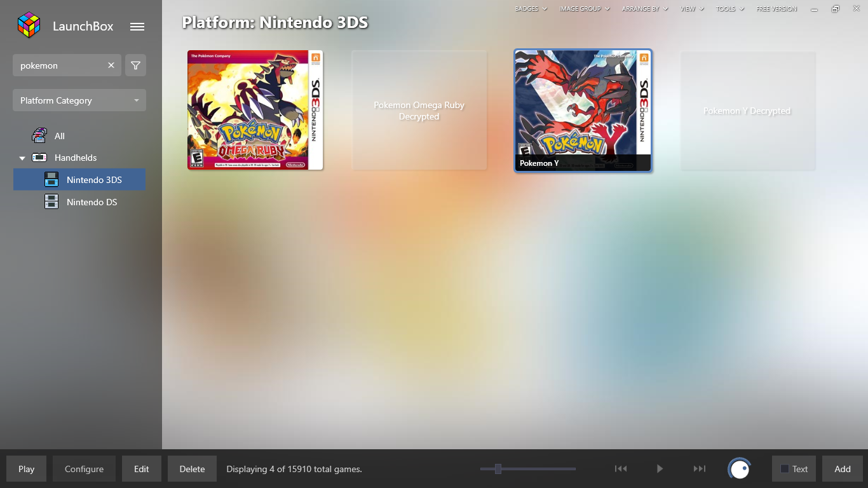Click the Handhelds console icon
The width and height of the screenshot is (868, 488).
[x=39, y=158]
